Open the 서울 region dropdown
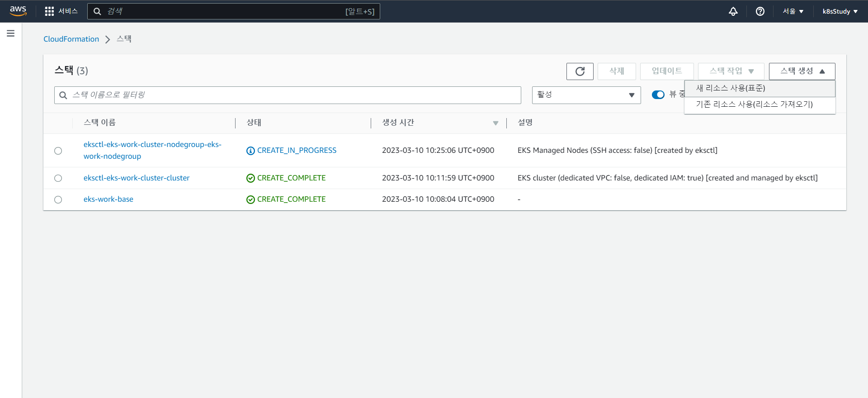 pyautogui.click(x=793, y=11)
